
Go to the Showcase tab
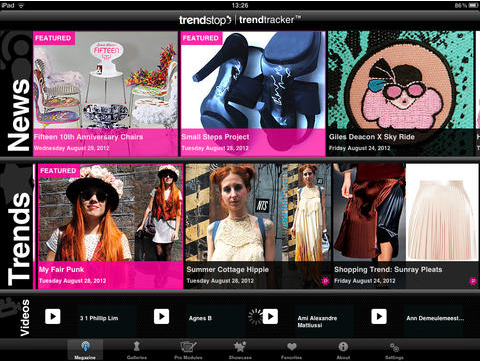point(240,350)
